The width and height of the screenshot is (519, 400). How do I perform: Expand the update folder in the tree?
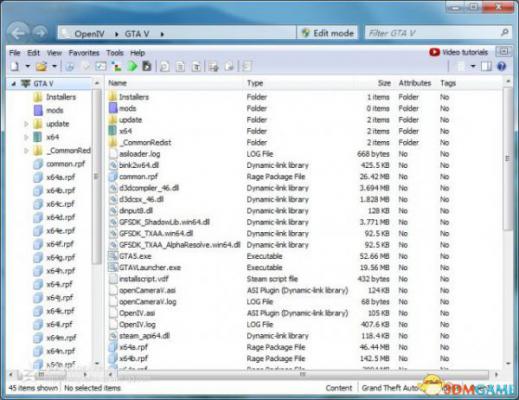(26, 124)
